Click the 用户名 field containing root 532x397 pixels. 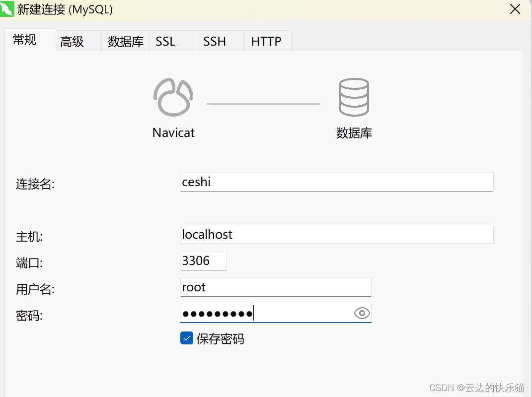pyautogui.click(x=276, y=287)
